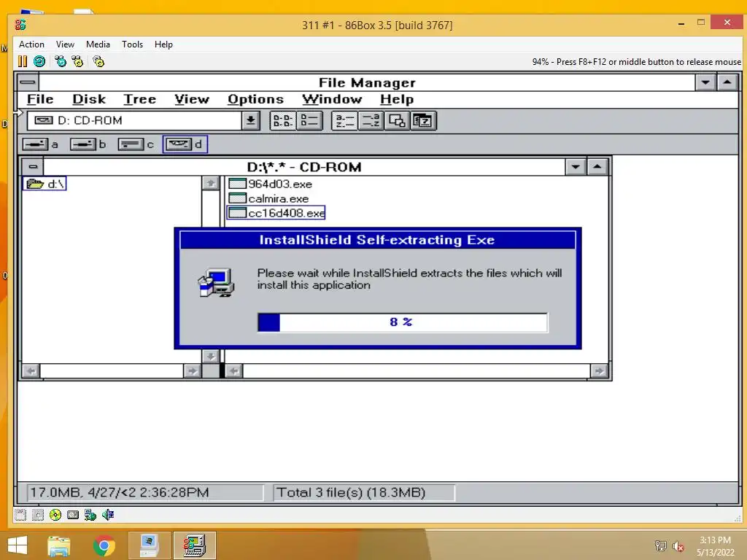Click tree pane horizontal scroll left arrow
The height and width of the screenshot is (560, 747).
(31, 371)
